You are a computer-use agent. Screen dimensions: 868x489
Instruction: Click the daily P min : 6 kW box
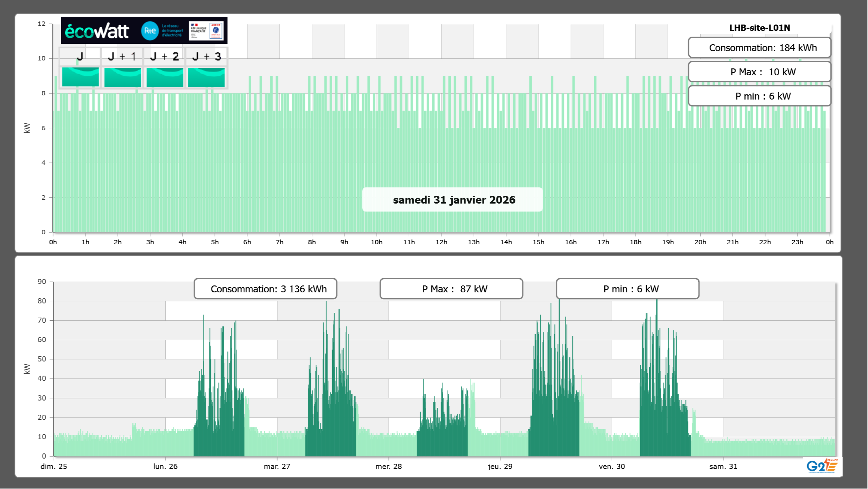pyautogui.click(x=759, y=96)
